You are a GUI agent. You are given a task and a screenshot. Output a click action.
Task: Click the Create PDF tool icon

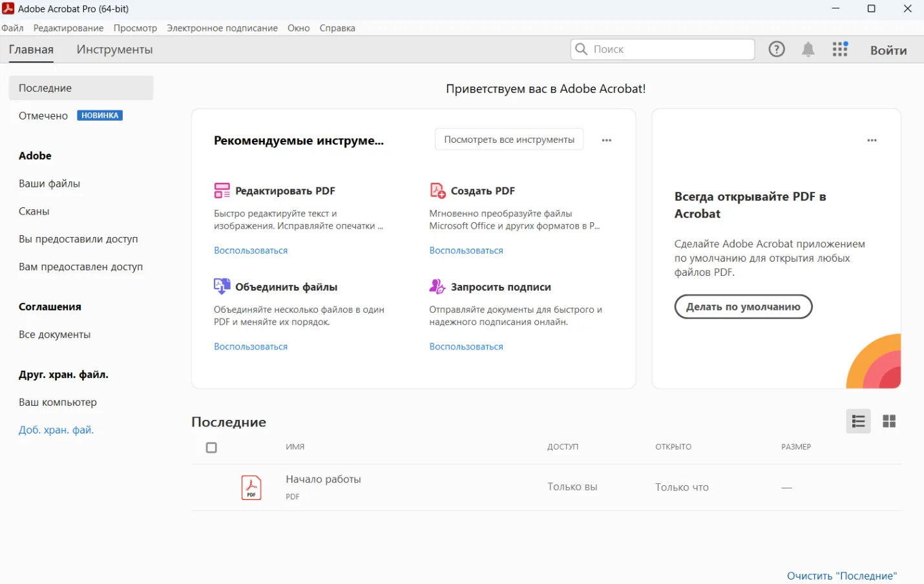pyautogui.click(x=437, y=191)
